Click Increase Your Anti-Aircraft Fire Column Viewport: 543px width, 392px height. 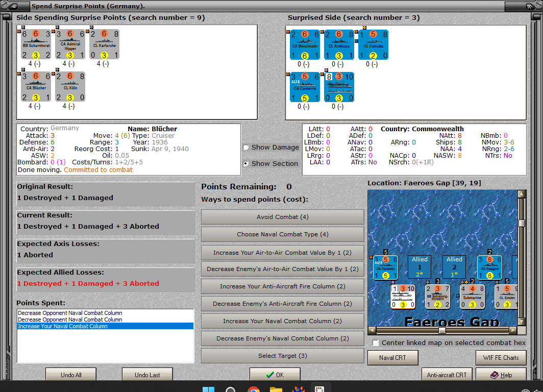(x=283, y=286)
